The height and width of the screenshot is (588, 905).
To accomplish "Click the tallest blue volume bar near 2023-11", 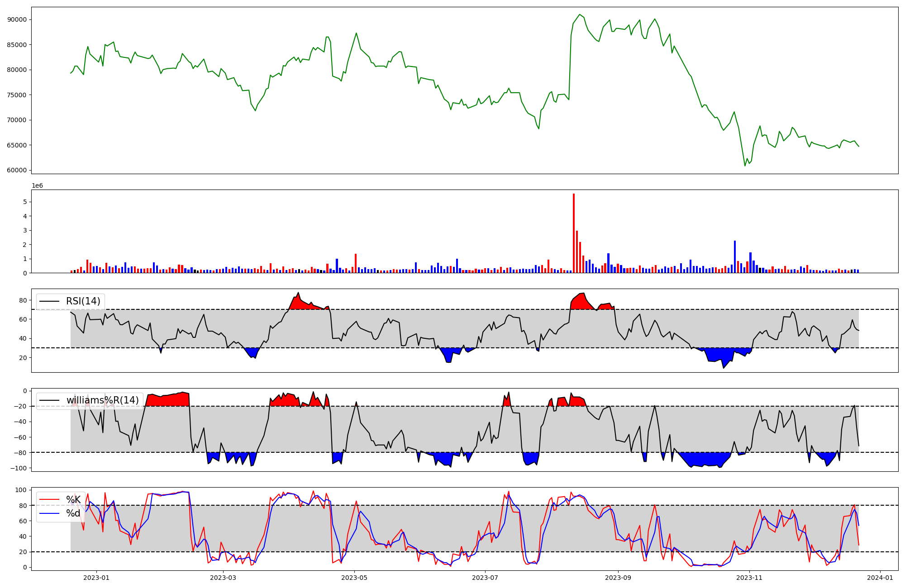I will [x=734, y=256].
